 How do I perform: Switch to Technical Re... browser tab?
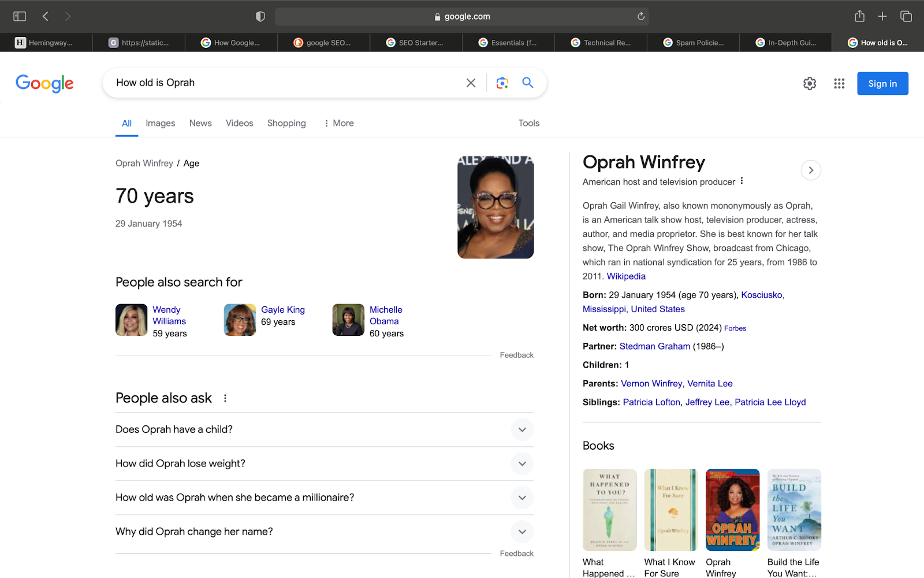[x=601, y=43]
